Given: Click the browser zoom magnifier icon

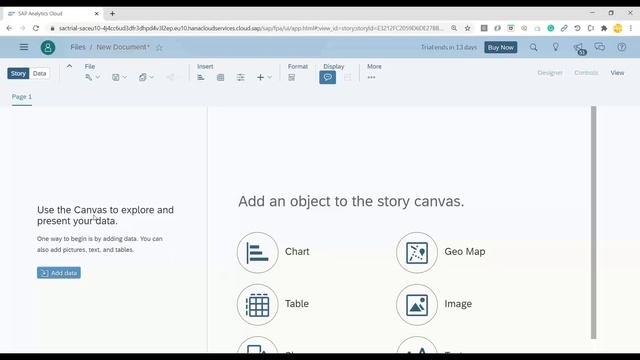Looking at the screenshot, I should 454,28.
